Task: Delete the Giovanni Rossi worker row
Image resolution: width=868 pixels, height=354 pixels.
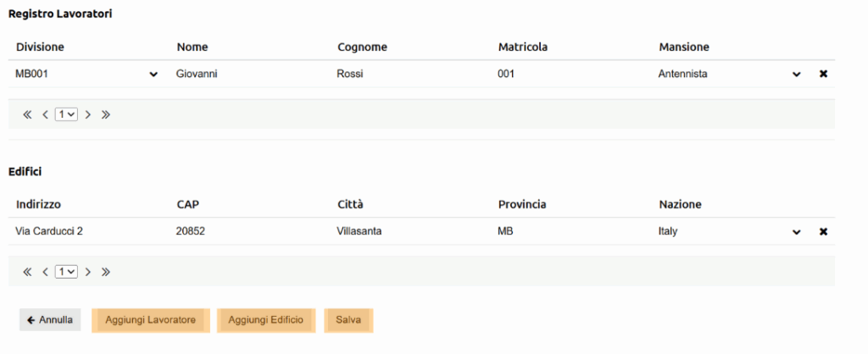Action: point(823,74)
